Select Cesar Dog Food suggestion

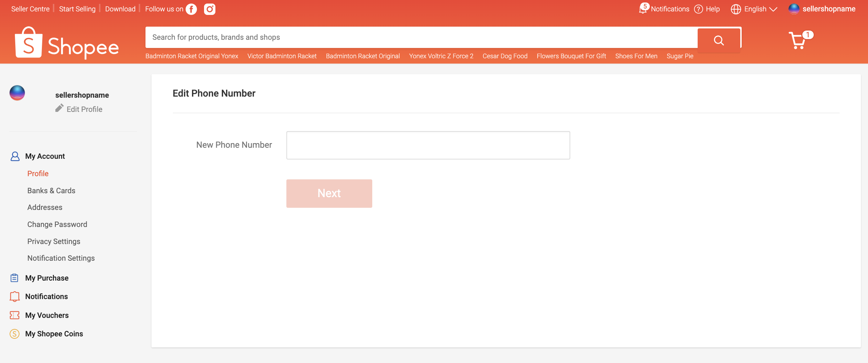pyautogui.click(x=505, y=56)
